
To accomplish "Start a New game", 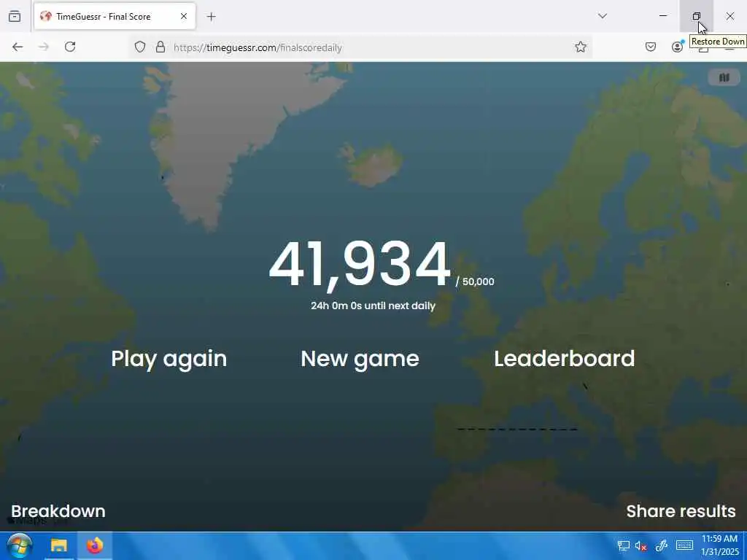I will click(x=360, y=359).
